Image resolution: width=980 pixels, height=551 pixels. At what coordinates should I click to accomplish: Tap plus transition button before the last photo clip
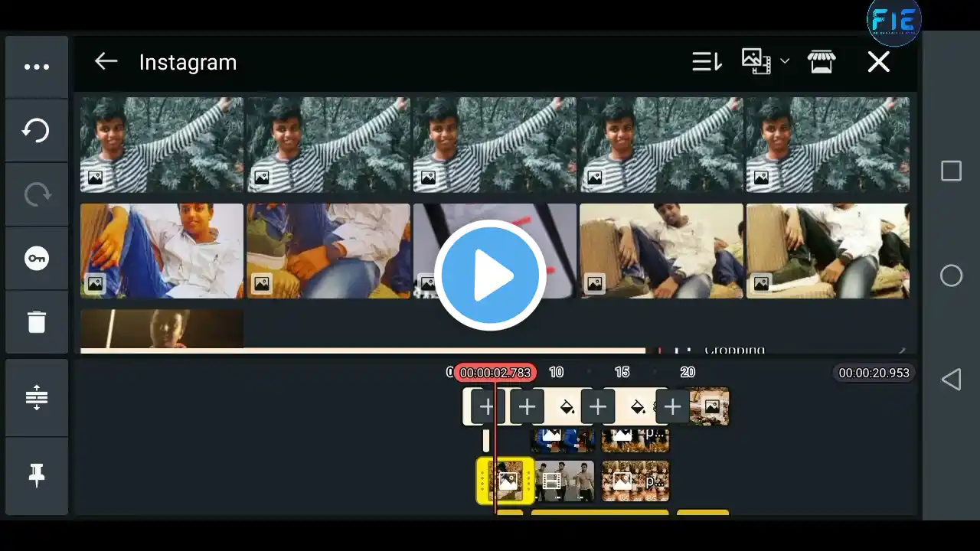pyautogui.click(x=672, y=407)
